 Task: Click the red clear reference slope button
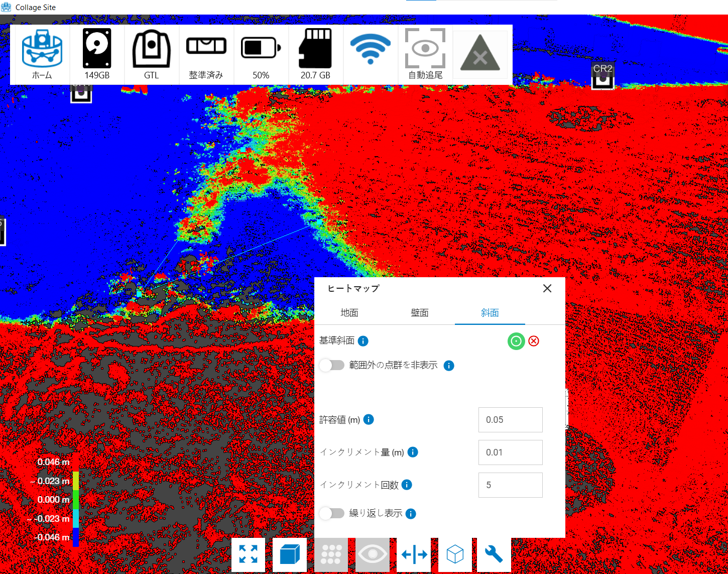(534, 341)
